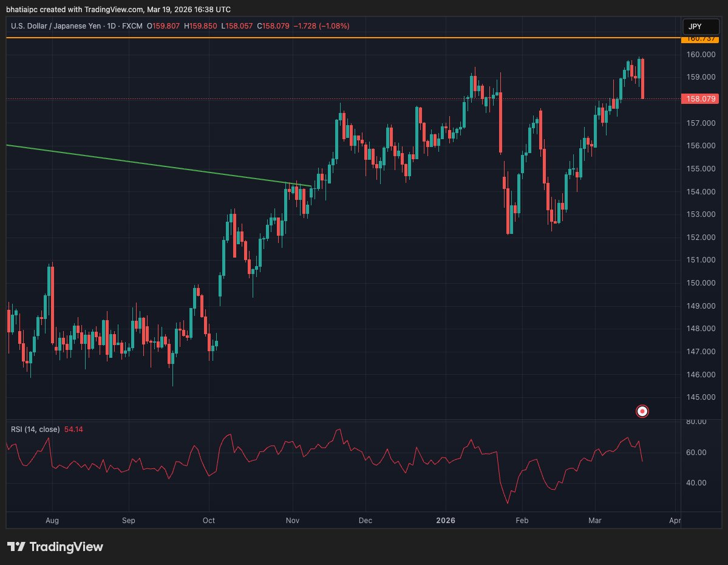Screen dimensions: 728x565
Task: Click the Aug label on time axis
Action: click(x=52, y=521)
